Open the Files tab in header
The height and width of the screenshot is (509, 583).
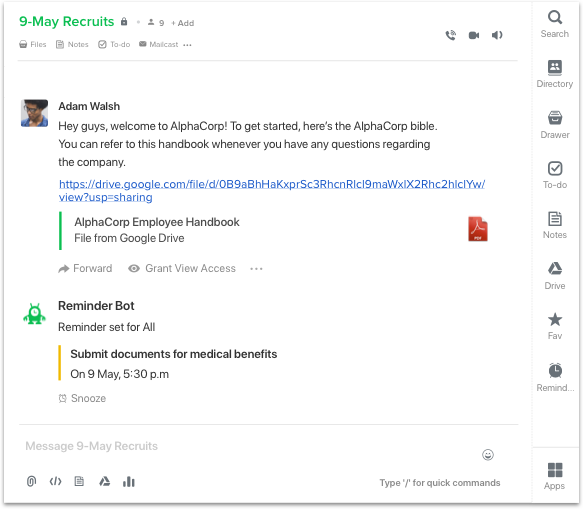pyautogui.click(x=33, y=44)
